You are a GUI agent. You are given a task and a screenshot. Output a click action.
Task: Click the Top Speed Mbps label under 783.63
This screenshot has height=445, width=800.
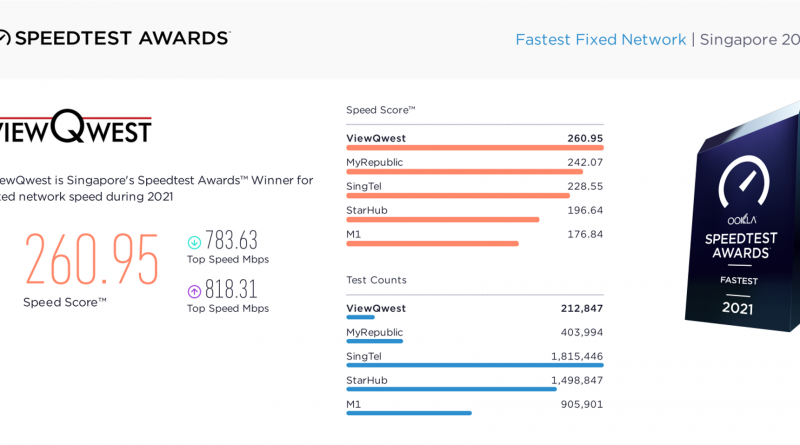click(228, 259)
